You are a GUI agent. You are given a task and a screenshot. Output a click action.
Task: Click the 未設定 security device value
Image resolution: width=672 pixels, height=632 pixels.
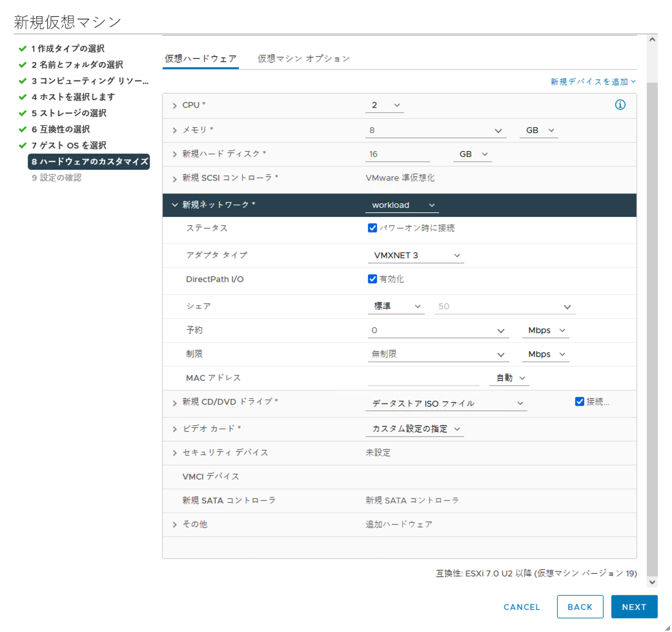point(378,453)
